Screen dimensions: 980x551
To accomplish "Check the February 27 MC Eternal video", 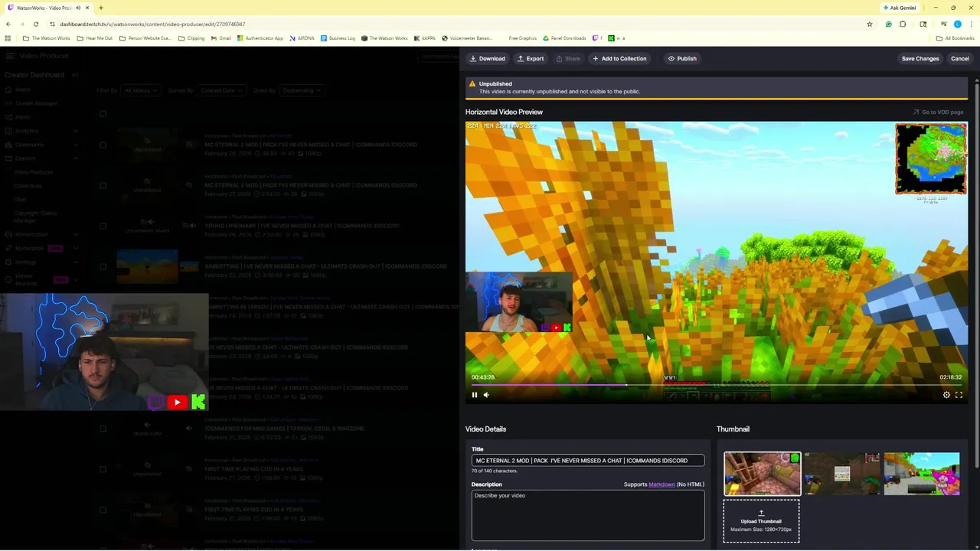I will (103, 185).
